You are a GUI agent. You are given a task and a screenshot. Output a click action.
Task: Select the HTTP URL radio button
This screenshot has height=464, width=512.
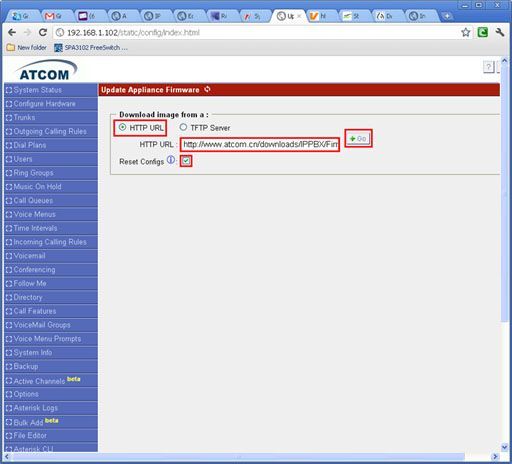[123, 127]
